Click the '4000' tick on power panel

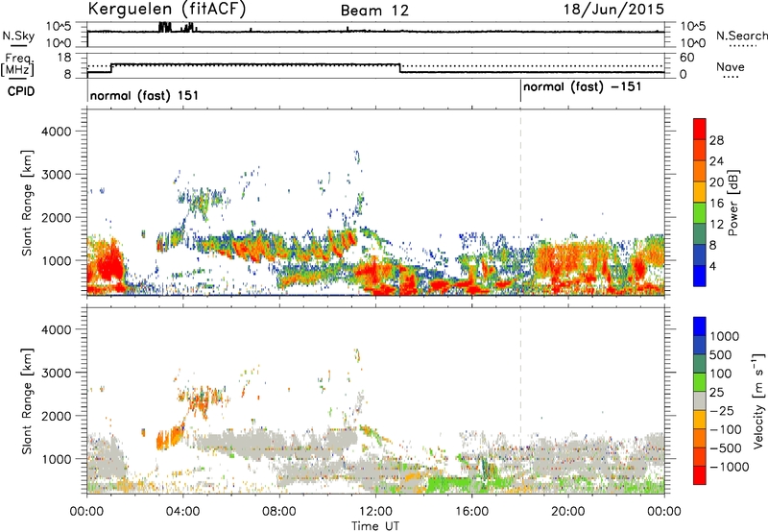pyautogui.click(x=56, y=132)
